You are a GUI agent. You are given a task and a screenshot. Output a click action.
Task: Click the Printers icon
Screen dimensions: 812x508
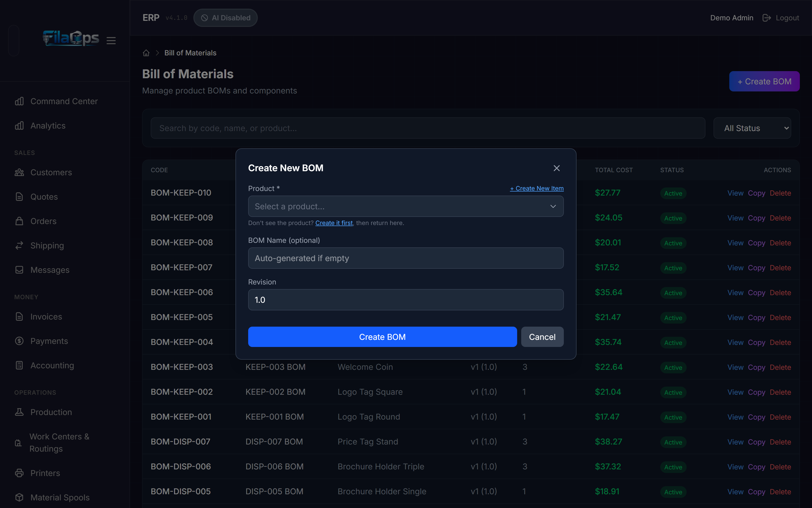pos(20,473)
